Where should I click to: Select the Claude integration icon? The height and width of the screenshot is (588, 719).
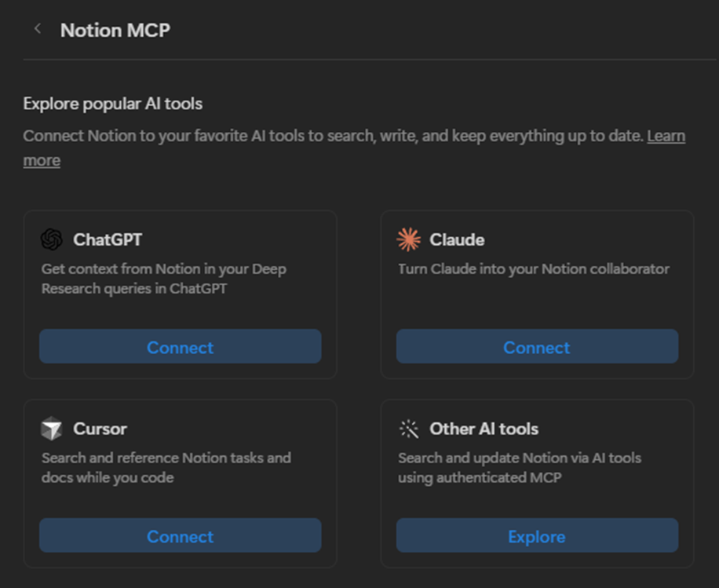[409, 239]
